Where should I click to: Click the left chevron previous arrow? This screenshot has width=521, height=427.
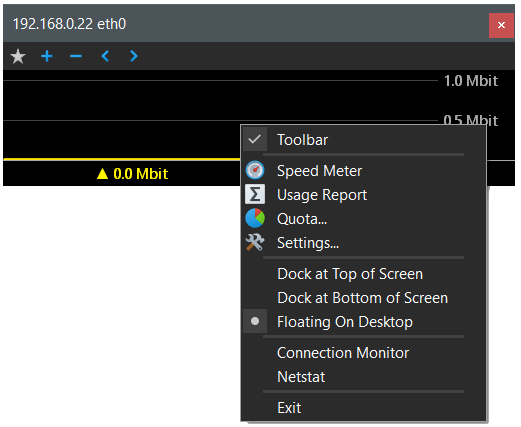coord(105,56)
